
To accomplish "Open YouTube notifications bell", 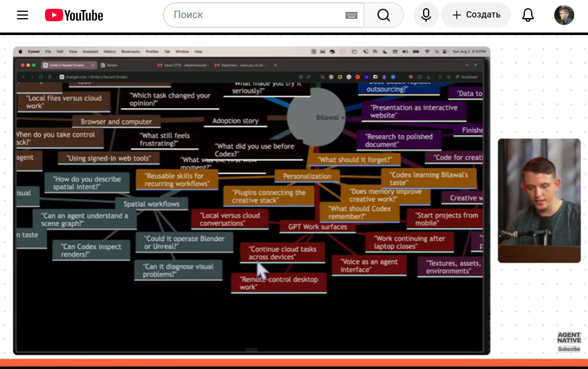I will tap(528, 15).
